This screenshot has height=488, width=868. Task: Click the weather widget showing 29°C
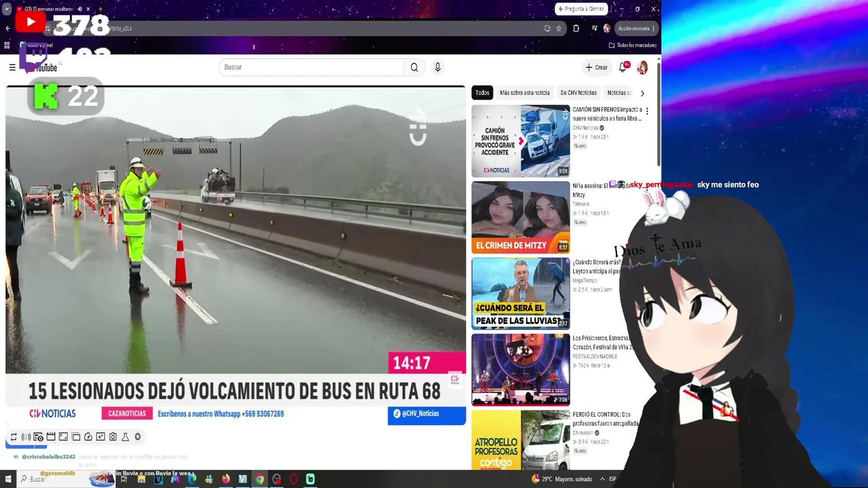click(x=562, y=479)
